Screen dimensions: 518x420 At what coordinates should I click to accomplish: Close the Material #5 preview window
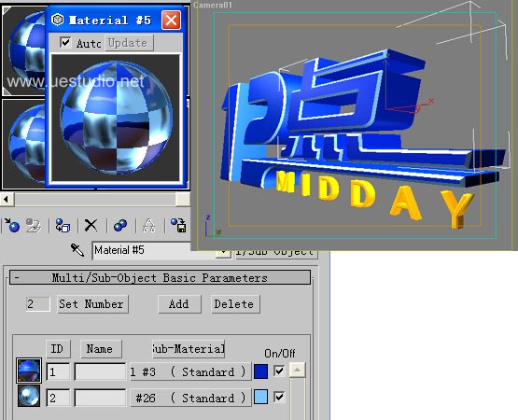click(171, 20)
